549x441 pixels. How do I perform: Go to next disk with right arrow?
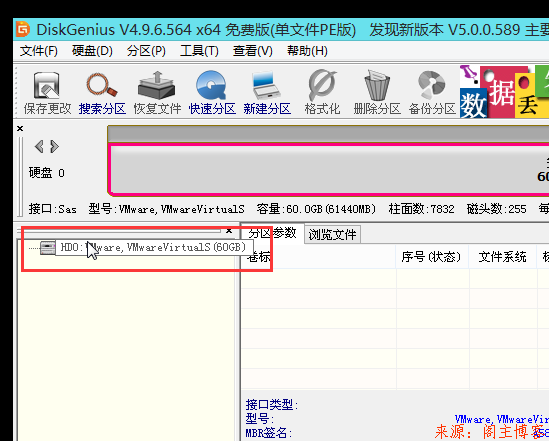pos(54,146)
